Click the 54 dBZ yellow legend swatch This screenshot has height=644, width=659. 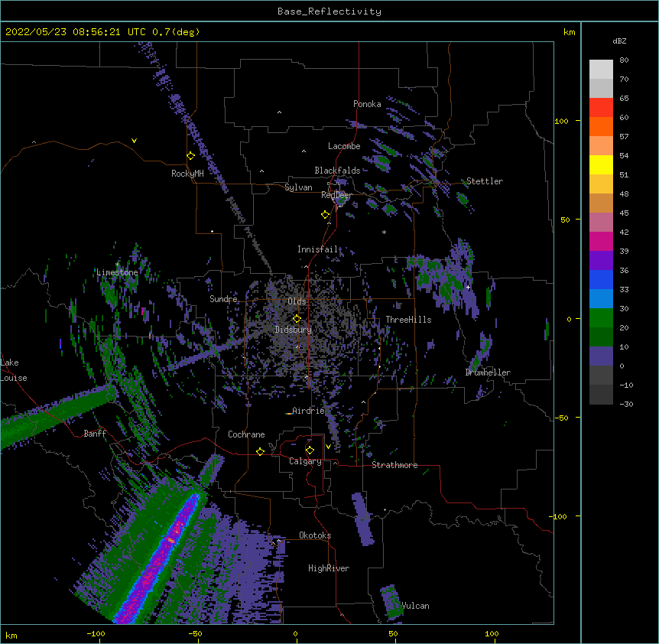coord(601,164)
